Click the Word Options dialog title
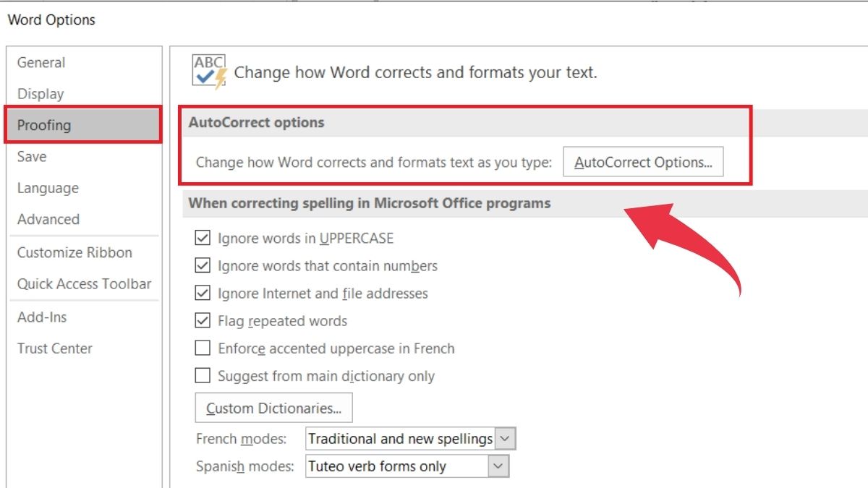 click(51, 20)
